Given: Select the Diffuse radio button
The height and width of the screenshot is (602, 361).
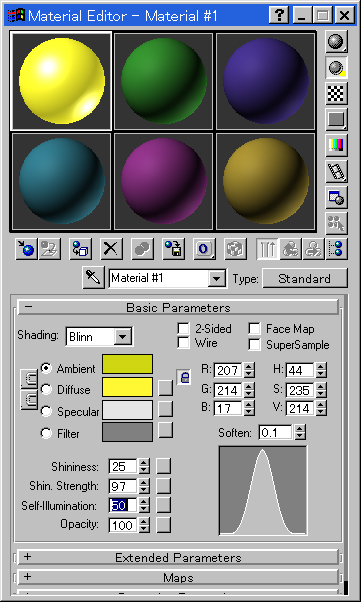Looking at the screenshot, I should pyautogui.click(x=46, y=390).
